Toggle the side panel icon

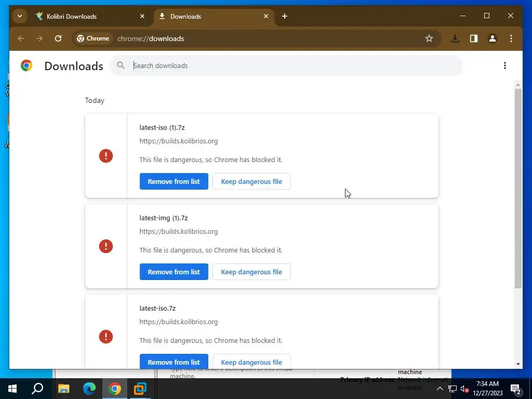tap(474, 38)
